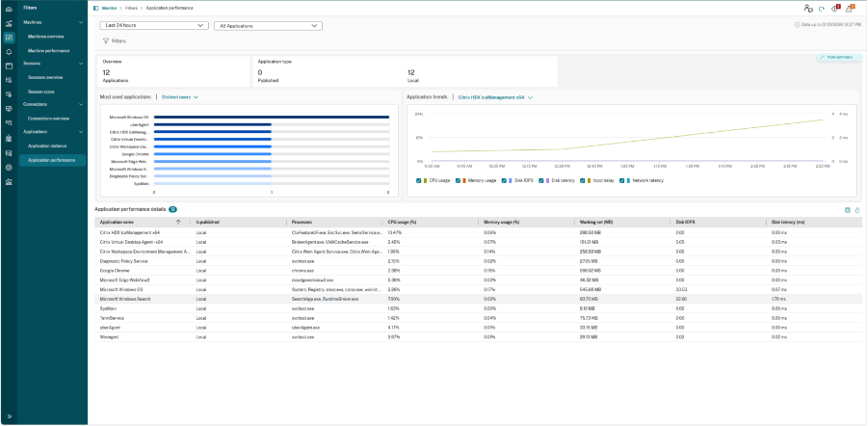Open the Last 24 hours dropdown
The width and height of the screenshot is (868, 426).
click(x=154, y=25)
